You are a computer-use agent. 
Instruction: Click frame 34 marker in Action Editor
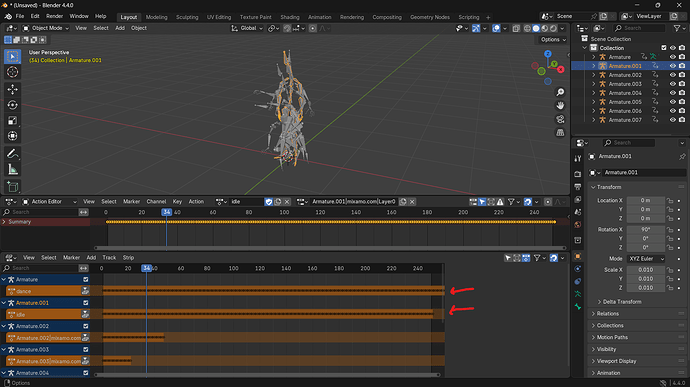pos(166,212)
